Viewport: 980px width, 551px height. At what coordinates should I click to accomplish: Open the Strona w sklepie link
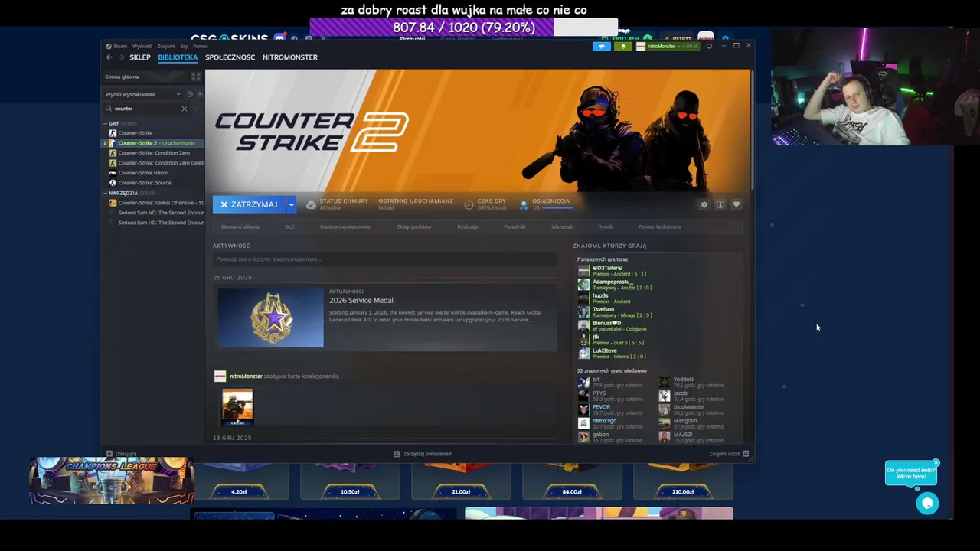(x=240, y=227)
